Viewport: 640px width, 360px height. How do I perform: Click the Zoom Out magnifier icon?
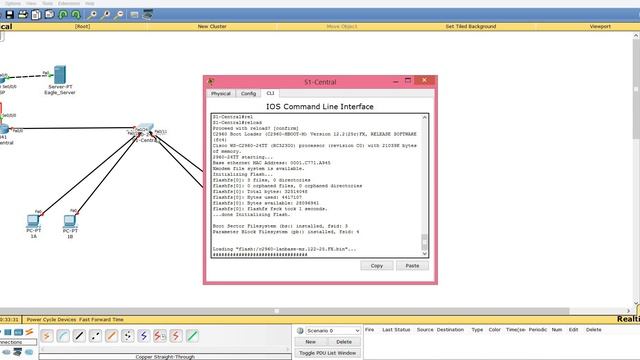tap(119, 15)
